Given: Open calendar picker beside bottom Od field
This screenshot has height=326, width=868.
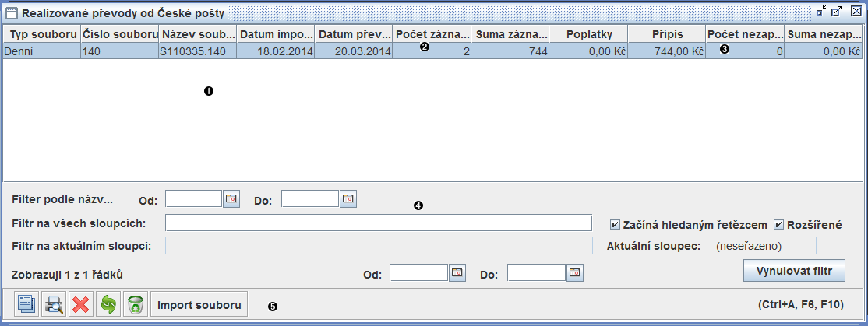Looking at the screenshot, I should (457, 273).
